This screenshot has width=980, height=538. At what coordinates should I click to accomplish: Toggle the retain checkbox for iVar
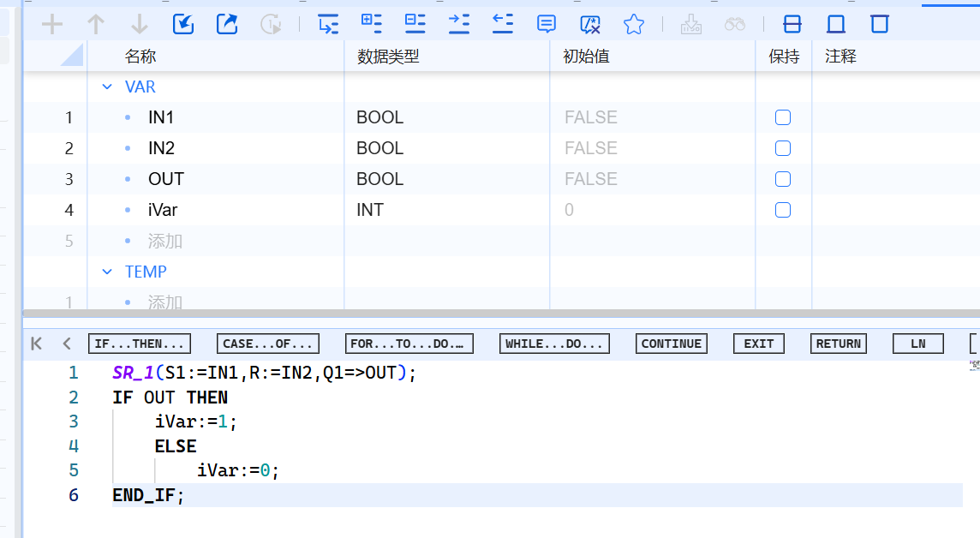[782, 209]
